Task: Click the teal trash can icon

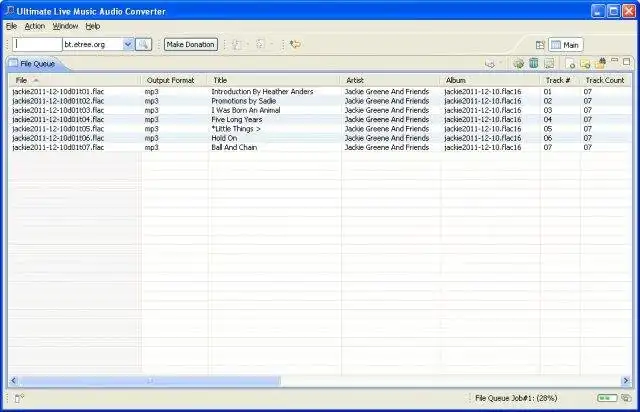Action: 533,63
